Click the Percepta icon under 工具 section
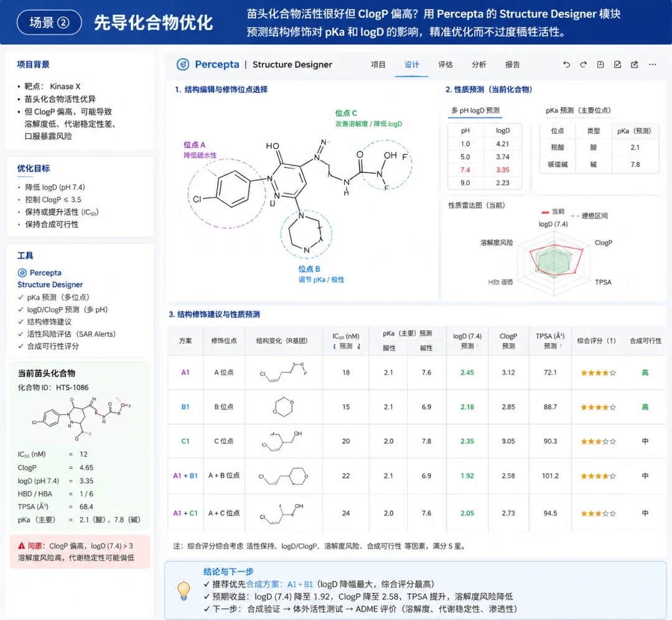This screenshot has height=620, width=672. pyautogui.click(x=22, y=273)
